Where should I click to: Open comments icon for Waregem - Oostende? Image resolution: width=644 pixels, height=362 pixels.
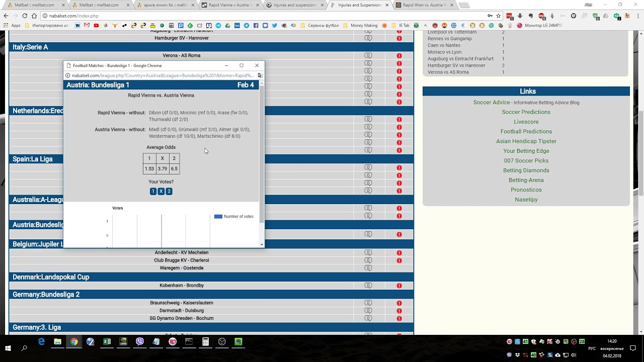[x=368, y=268]
